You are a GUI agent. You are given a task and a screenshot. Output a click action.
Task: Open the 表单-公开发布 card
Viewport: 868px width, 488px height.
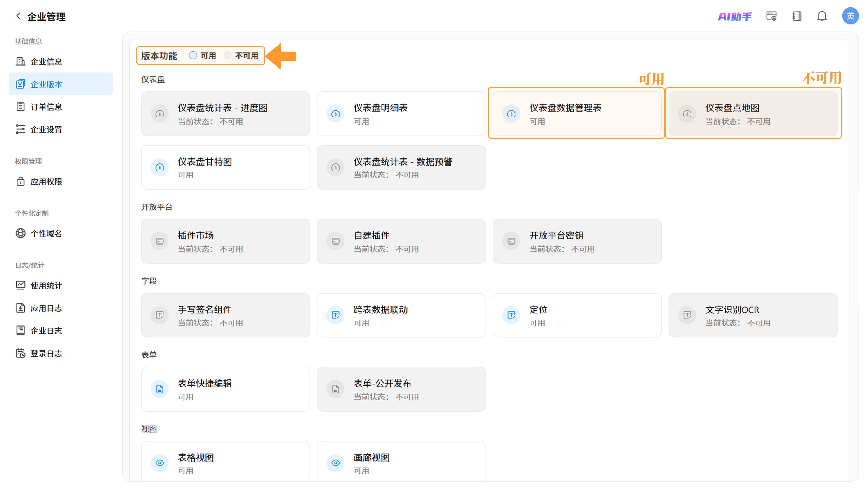pyautogui.click(x=401, y=389)
